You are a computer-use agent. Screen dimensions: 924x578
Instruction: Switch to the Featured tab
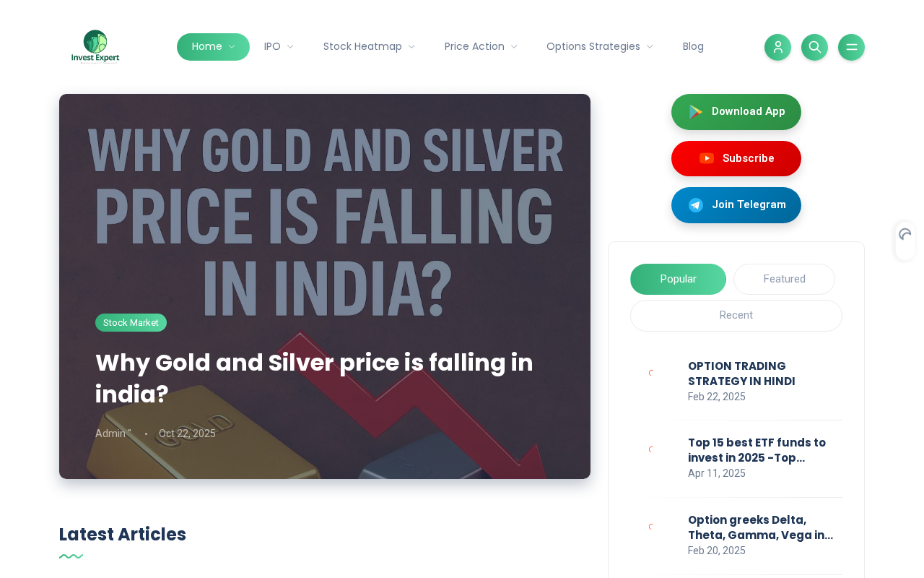coord(784,279)
